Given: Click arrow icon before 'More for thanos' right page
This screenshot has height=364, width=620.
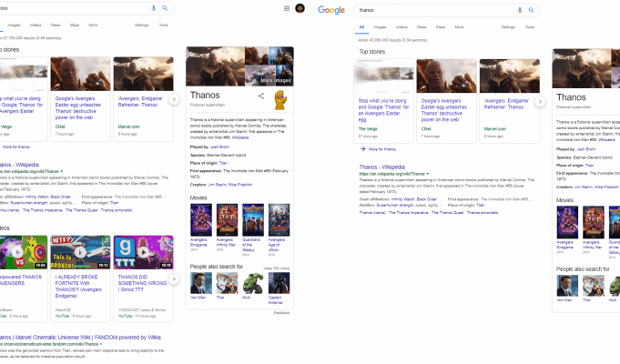Looking at the screenshot, I should click(x=362, y=149).
